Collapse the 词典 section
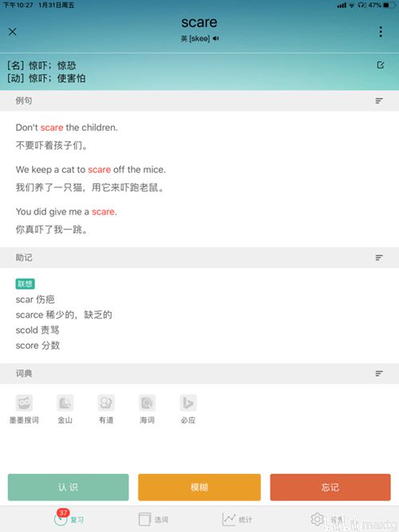Viewport: 399px width, 532px height. (x=379, y=373)
